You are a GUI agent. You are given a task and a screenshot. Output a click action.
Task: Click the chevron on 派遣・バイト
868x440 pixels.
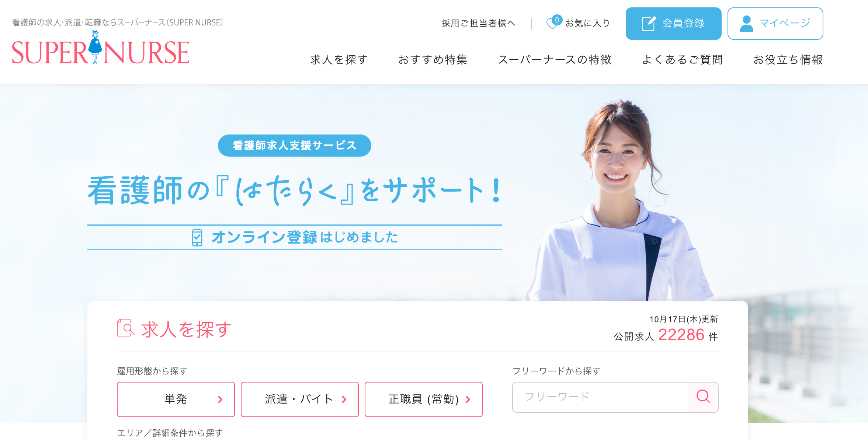pos(344,399)
